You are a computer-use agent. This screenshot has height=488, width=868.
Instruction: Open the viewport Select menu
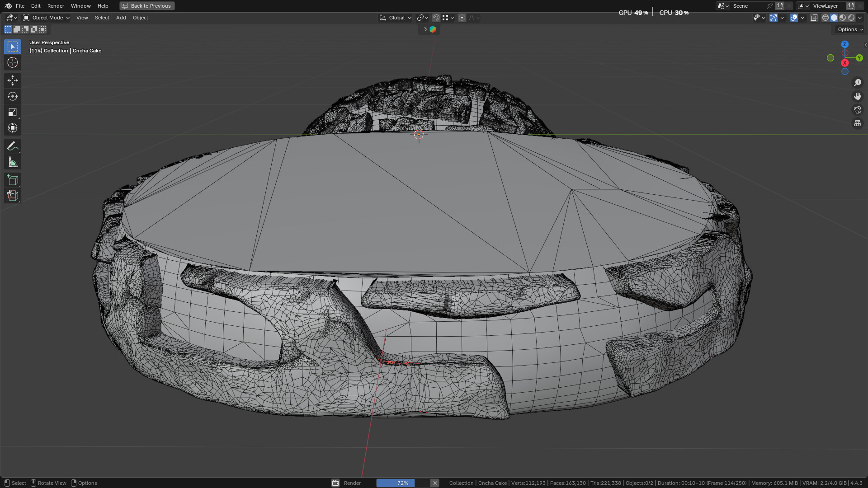click(x=102, y=18)
